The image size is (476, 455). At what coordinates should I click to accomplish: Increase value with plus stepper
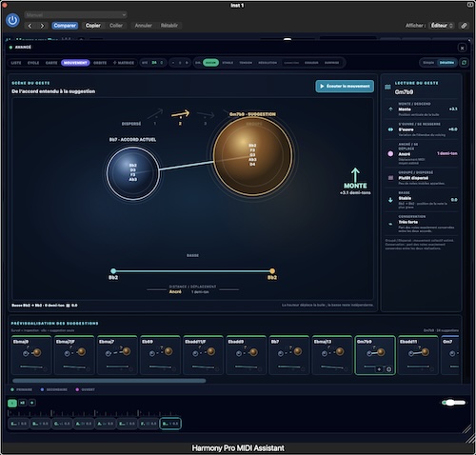[187, 63]
